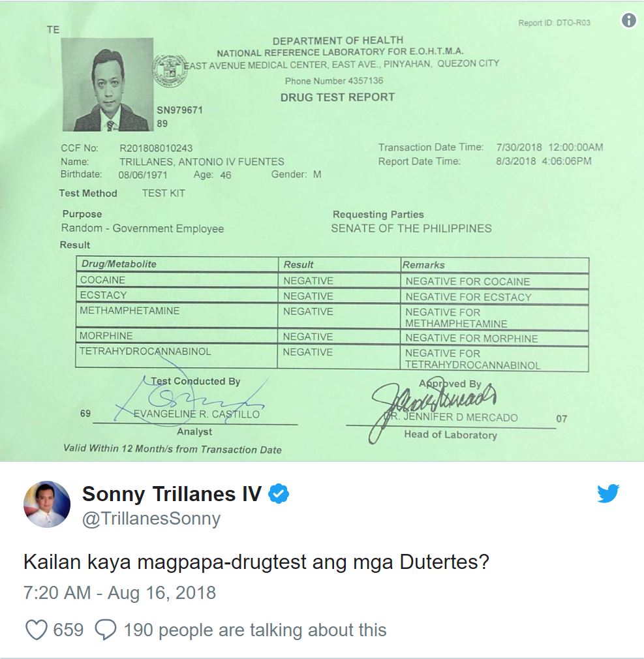
Task: Click the tweet text about Dutertes
Action: pos(256,562)
